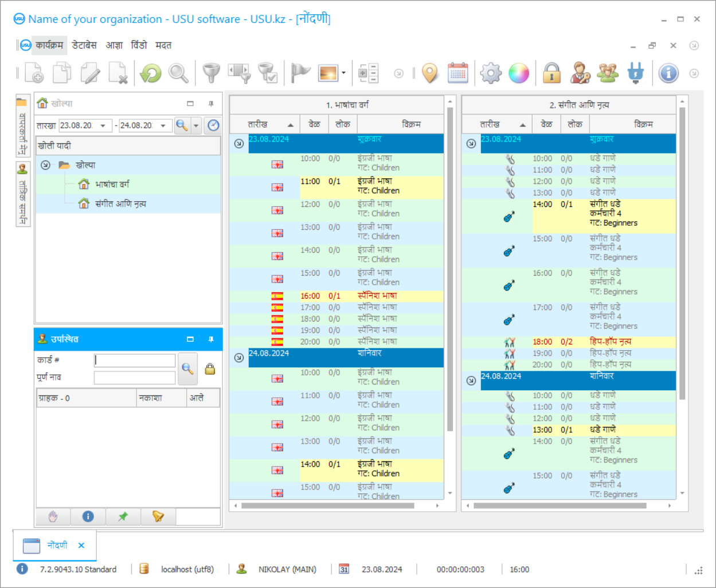Click the search button in उपस्थित panel

tap(187, 369)
